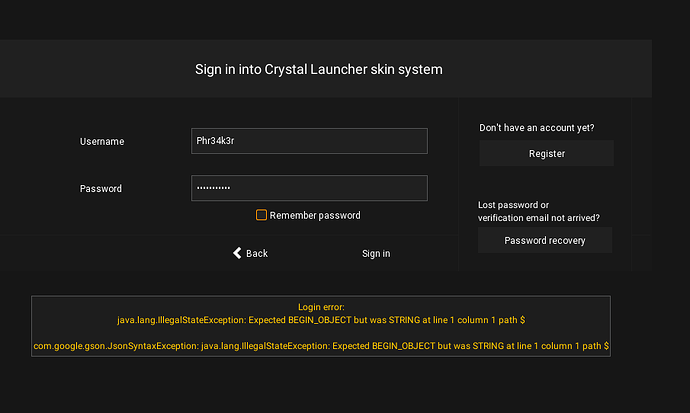Click the Username field label

pyautogui.click(x=102, y=142)
